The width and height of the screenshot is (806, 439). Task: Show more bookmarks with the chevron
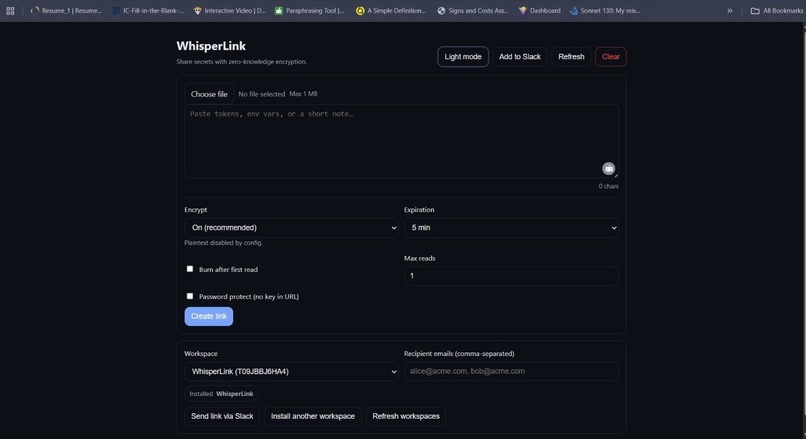pos(729,10)
